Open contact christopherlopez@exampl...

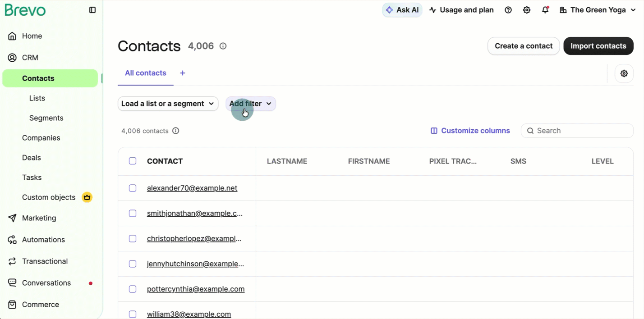click(x=194, y=238)
